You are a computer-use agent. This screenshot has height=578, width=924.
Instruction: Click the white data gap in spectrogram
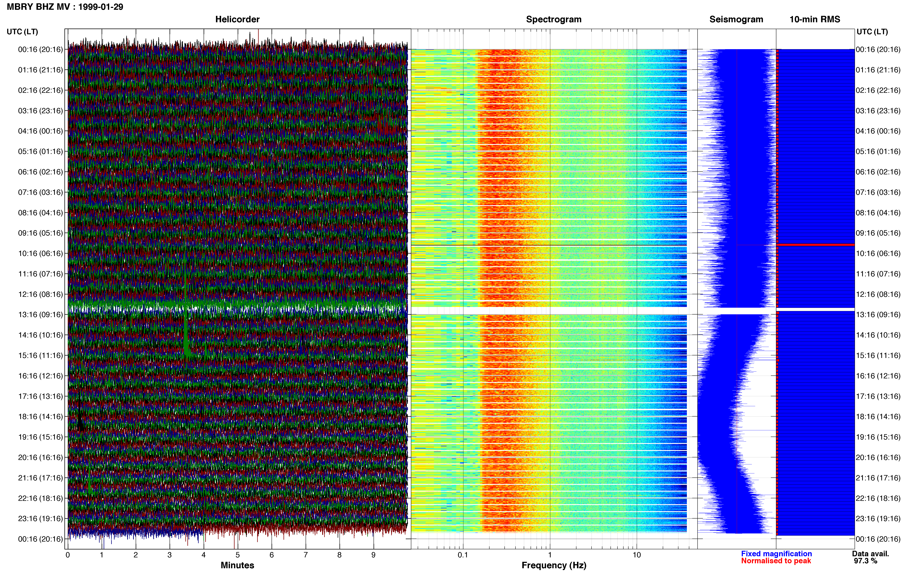click(x=549, y=311)
